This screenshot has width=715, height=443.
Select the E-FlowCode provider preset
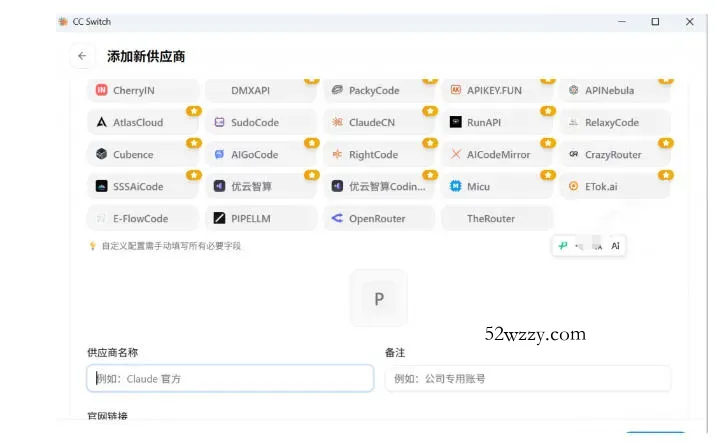[143, 218]
